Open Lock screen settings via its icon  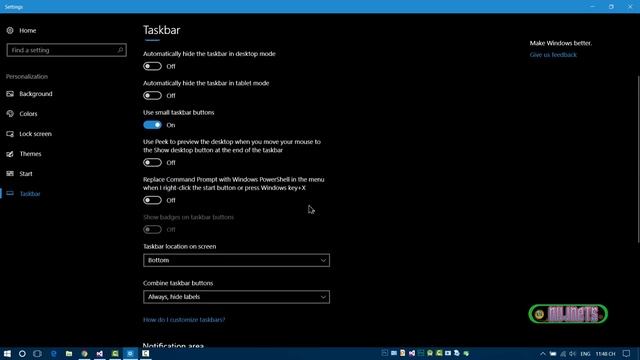click(10, 134)
